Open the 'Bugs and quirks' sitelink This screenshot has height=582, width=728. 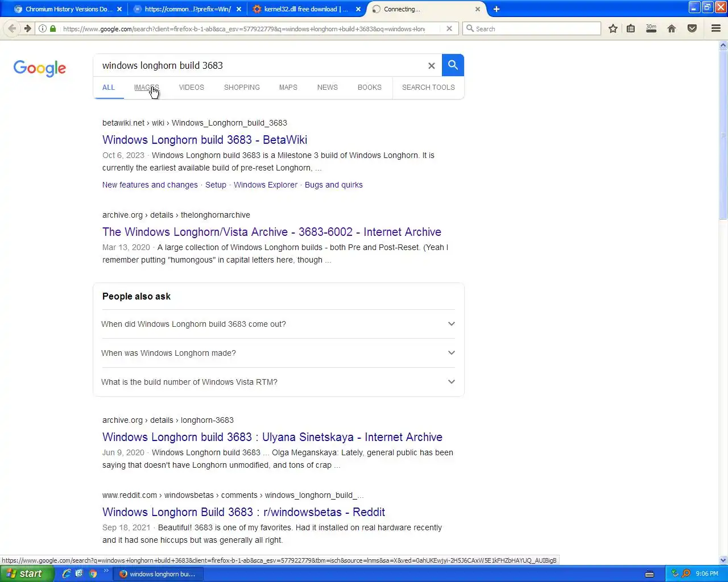coord(334,185)
